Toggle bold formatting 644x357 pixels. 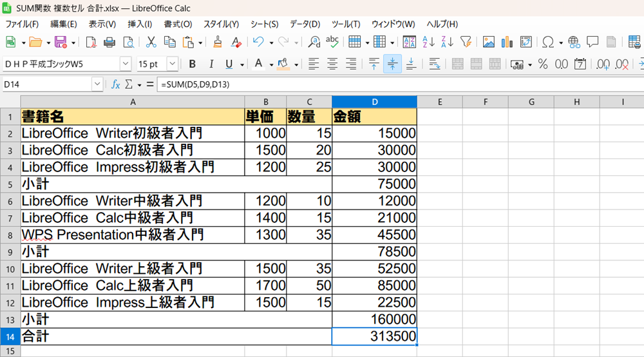[x=192, y=64]
